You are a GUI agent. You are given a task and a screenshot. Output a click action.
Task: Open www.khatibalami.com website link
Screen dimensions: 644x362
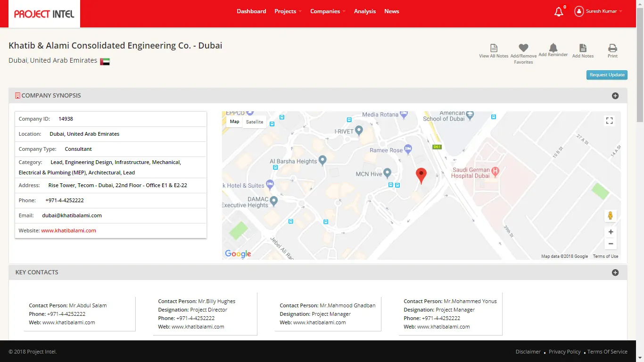[x=68, y=230]
